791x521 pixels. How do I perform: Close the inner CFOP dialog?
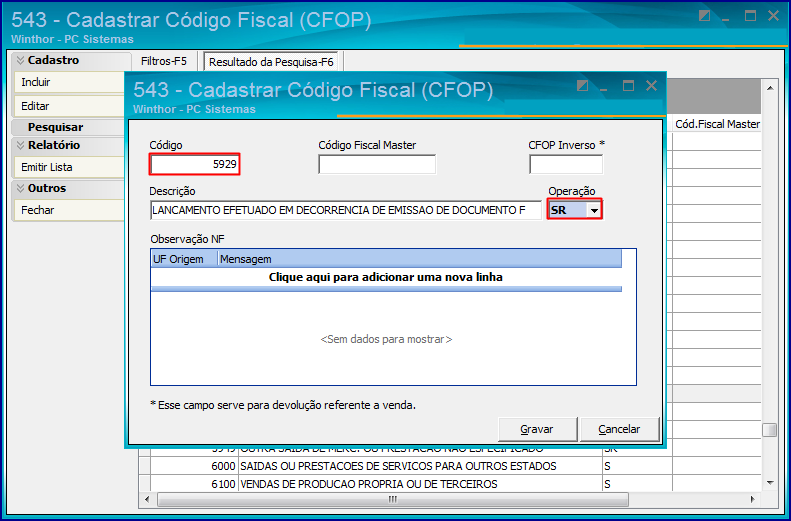pos(651,86)
